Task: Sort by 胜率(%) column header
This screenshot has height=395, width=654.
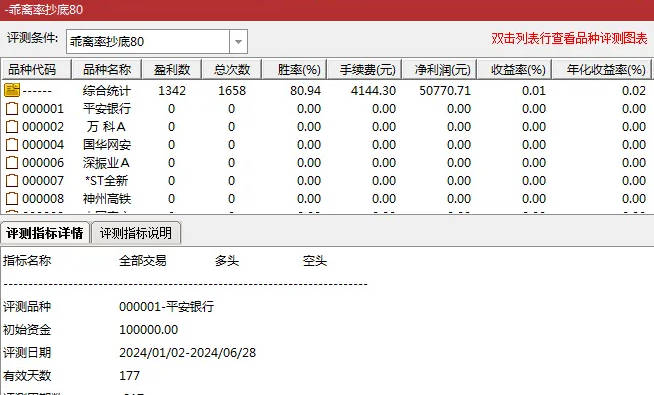Action: [x=294, y=69]
